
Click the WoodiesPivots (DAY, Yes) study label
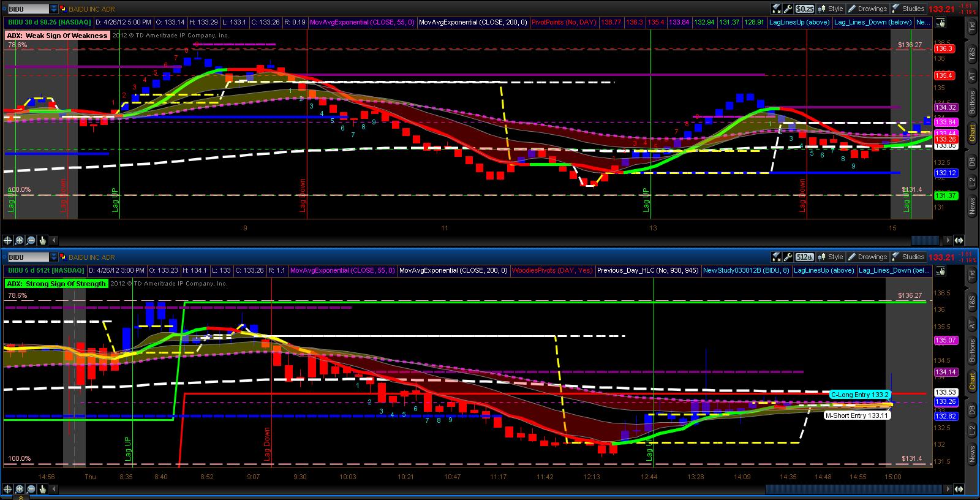[552, 271]
